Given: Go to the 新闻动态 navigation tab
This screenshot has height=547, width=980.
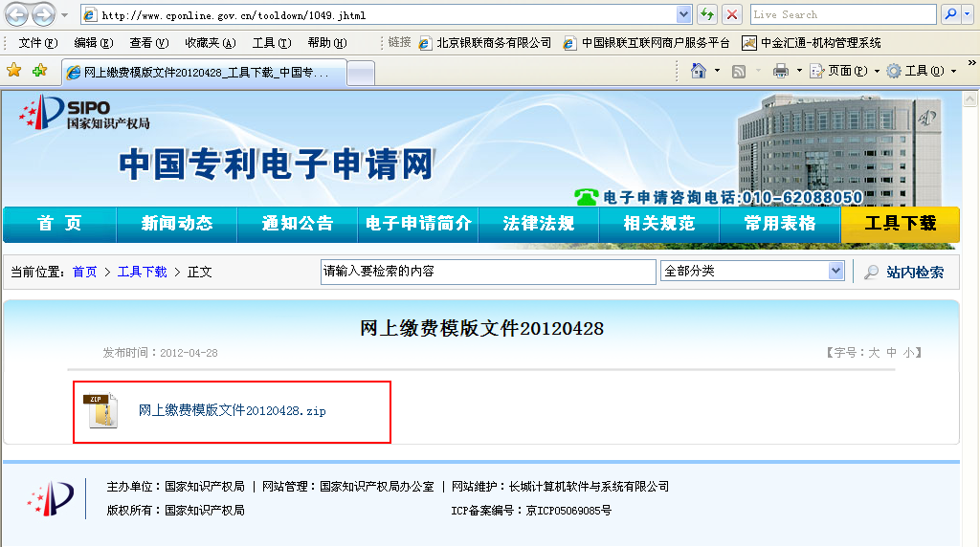Looking at the screenshot, I should (177, 224).
